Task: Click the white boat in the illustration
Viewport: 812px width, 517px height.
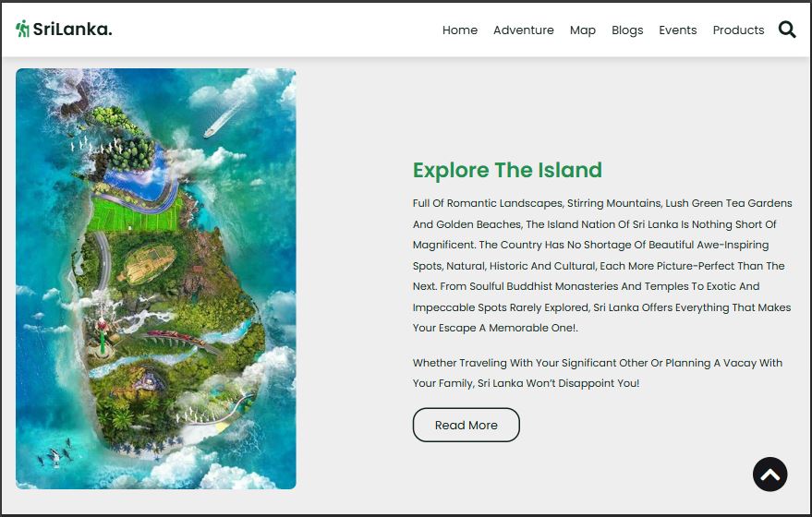Action: [214, 126]
